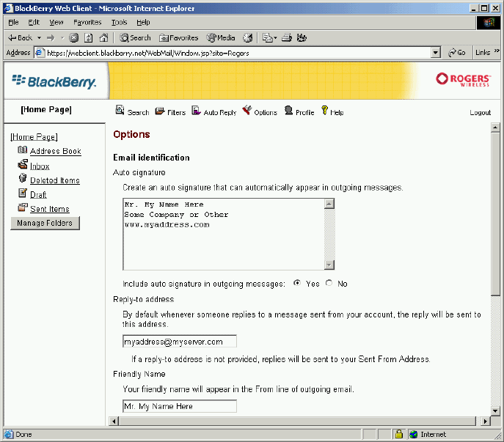This screenshot has width=504, height=442.
Task: Click in the Reply-to address field
Action: coord(179,342)
